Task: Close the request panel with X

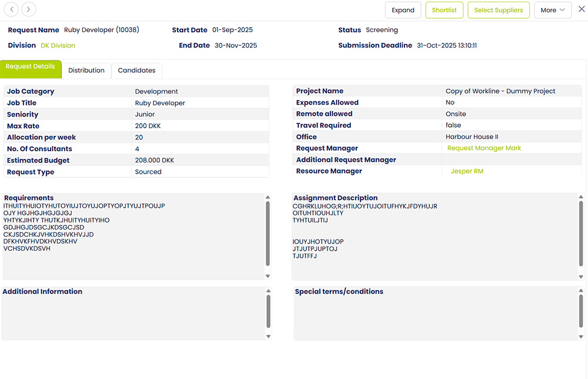Action: [x=582, y=9]
